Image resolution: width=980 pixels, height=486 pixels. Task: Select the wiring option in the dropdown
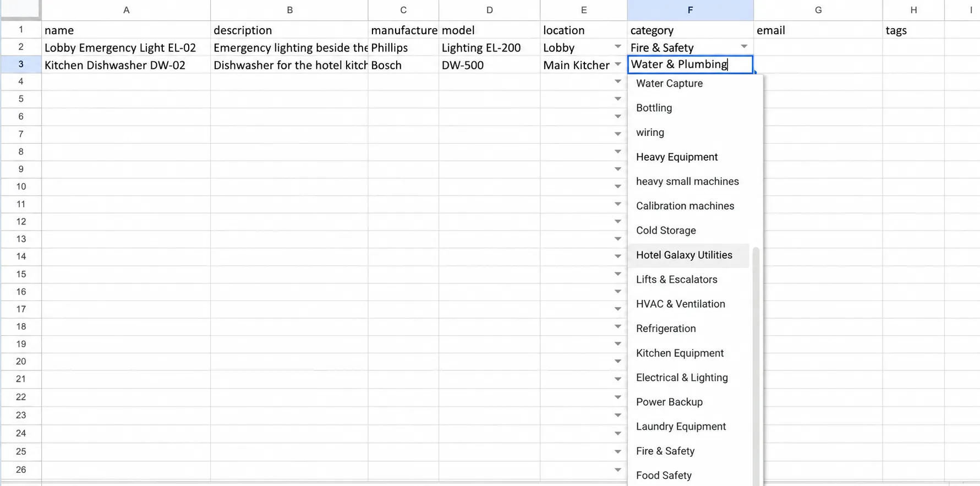click(x=688, y=133)
